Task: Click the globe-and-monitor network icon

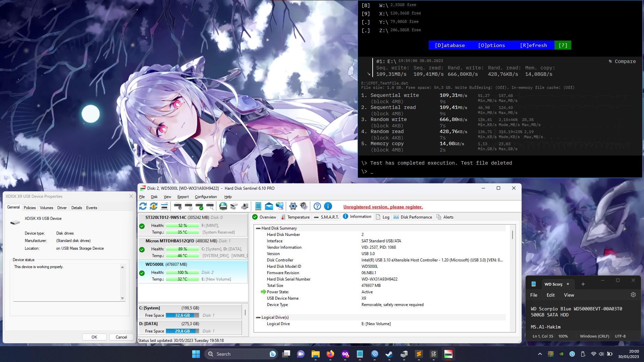Action: coord(280,206)
